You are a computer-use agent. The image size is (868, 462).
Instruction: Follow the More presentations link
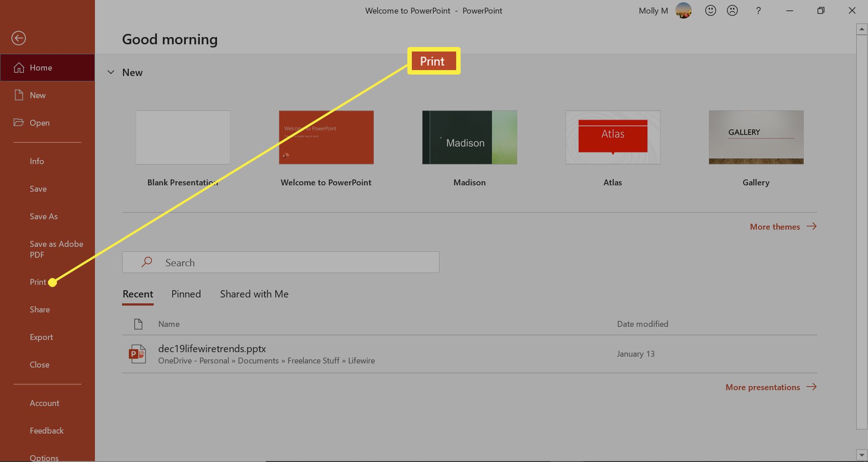pyautogui.click(x=771, y=387)
